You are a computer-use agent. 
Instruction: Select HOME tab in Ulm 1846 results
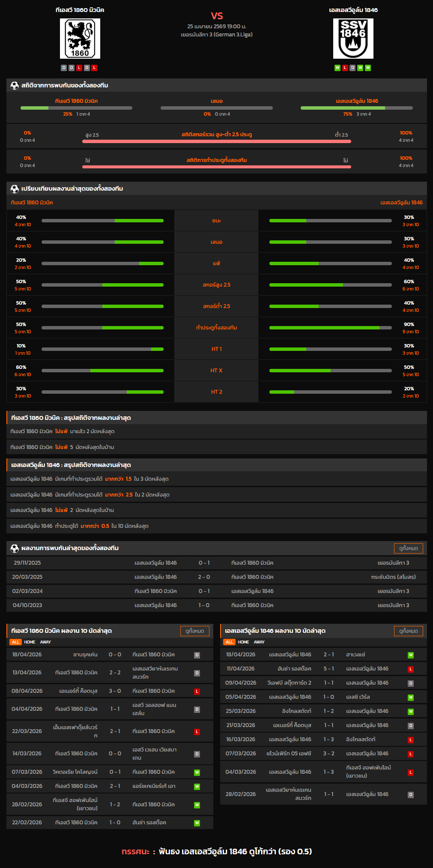tap(243, 642)
